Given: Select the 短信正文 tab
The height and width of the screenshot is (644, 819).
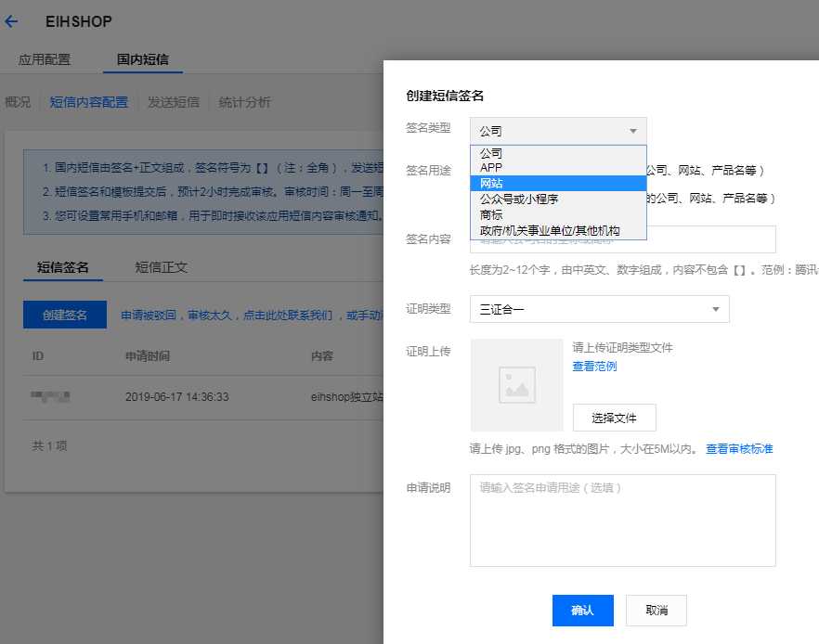Looking at the screenshot, I should tap(161, 267).
